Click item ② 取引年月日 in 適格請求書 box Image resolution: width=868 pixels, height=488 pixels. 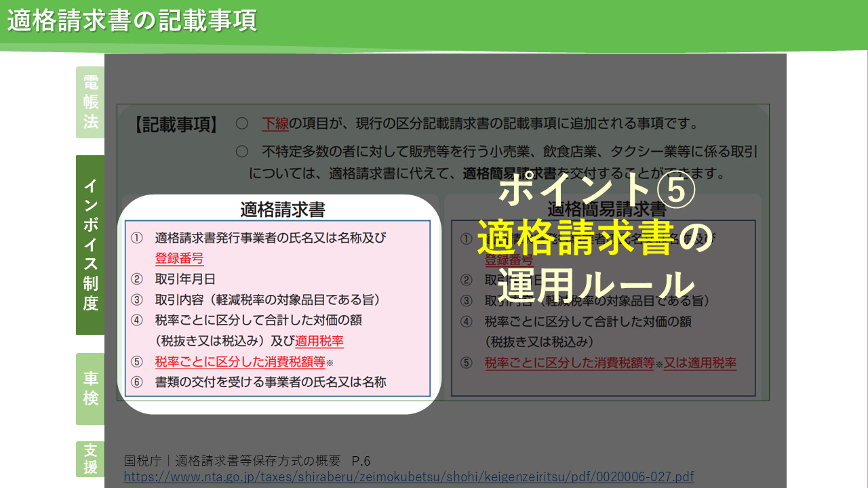click(x=174, y=279)
